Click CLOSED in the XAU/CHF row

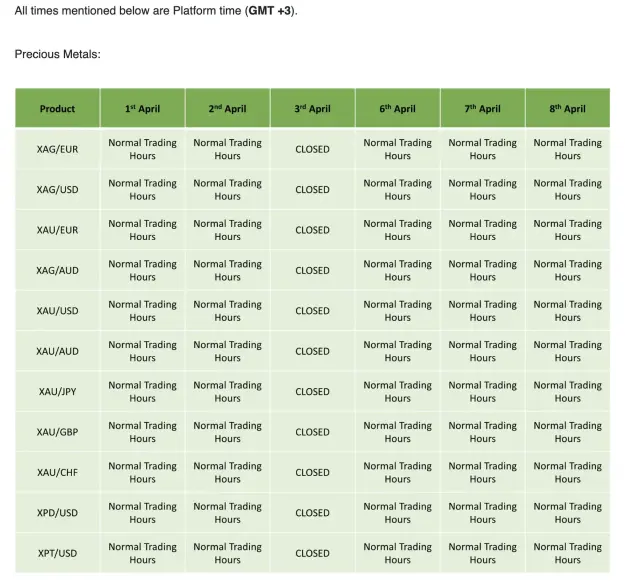click(x=312, y=472)
